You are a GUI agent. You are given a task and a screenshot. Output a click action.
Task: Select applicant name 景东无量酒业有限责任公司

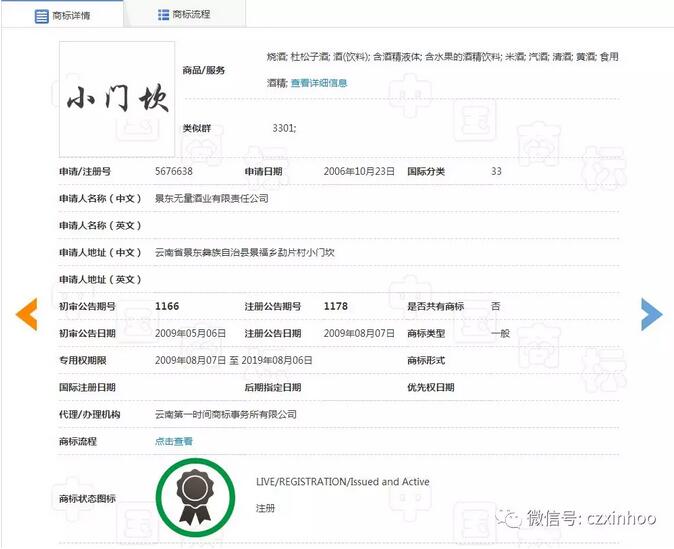211,198
